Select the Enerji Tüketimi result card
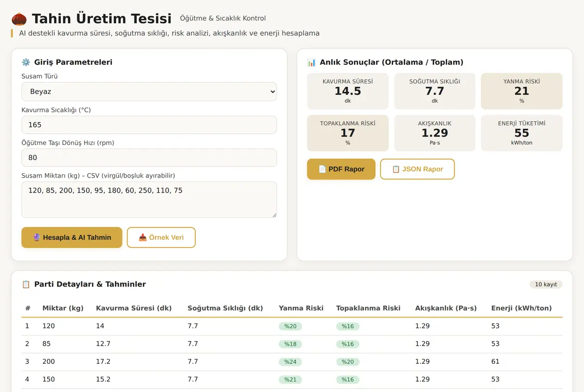 pyautogui.click(x=522, y=133)
